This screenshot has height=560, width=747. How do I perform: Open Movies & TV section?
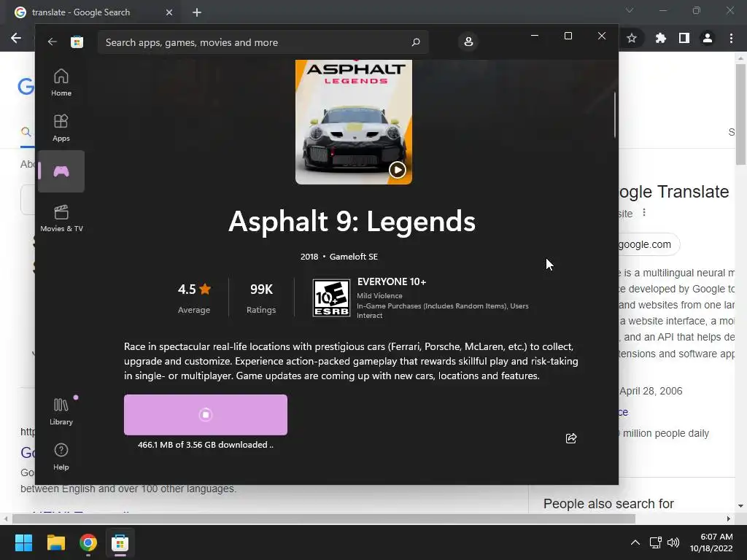[61, 218]
